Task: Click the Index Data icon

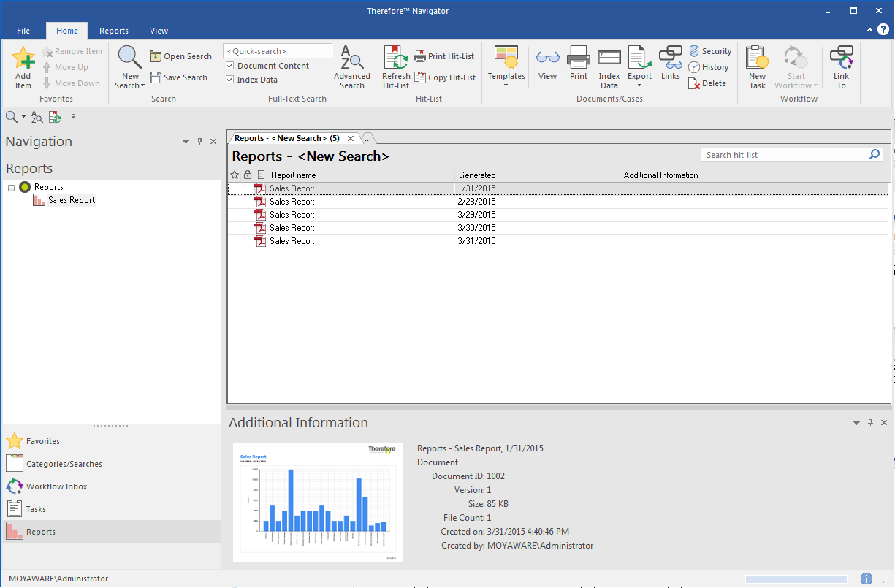Action: point(609,58)
